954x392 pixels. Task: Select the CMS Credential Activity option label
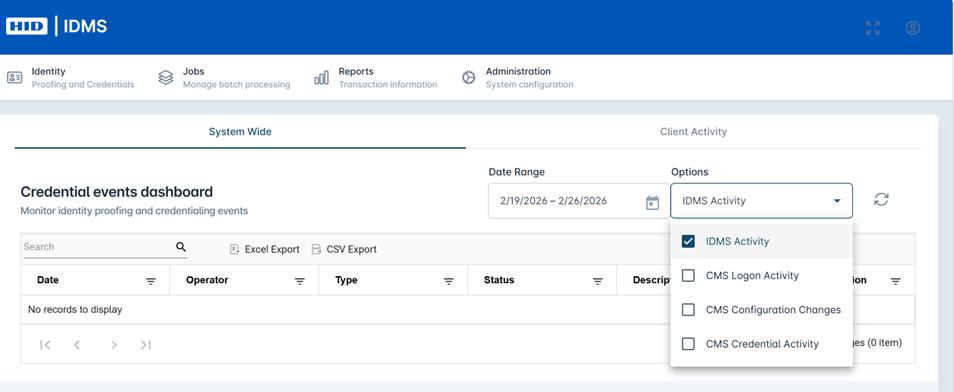pos(762,344)
